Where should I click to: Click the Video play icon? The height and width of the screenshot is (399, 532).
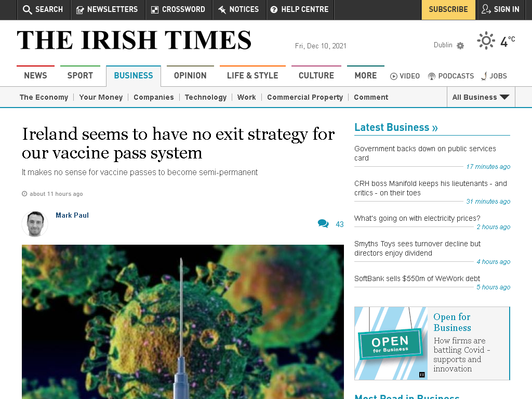click(x=394, y=76)
